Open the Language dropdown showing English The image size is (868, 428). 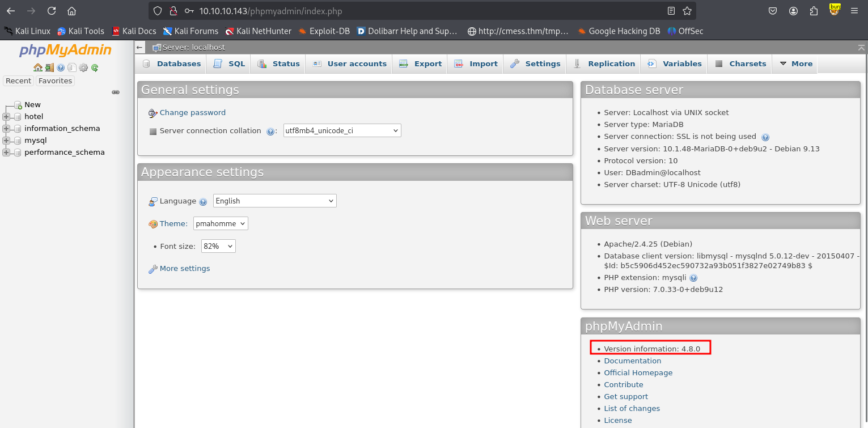(x=274, y=201)
